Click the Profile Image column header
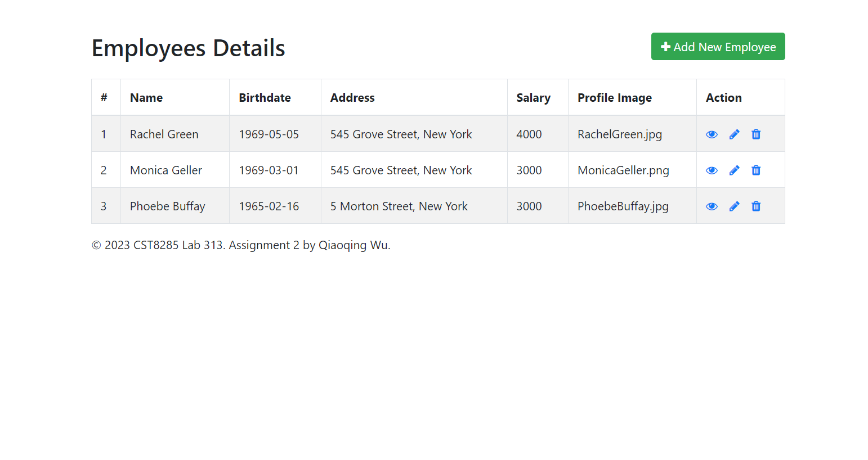This screenshot has height=460, width=868. pyautogui.click(x=632, y=97)
